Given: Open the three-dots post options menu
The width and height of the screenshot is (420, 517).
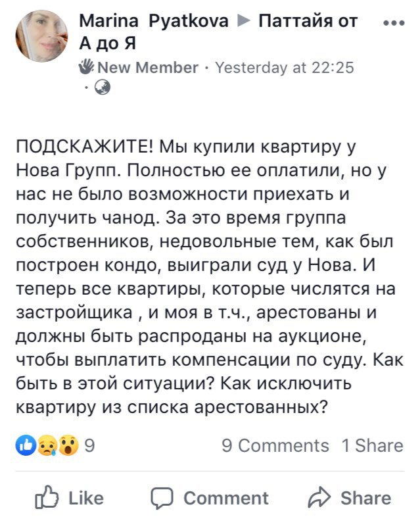Looking at the screenshot, I should 394,23.
